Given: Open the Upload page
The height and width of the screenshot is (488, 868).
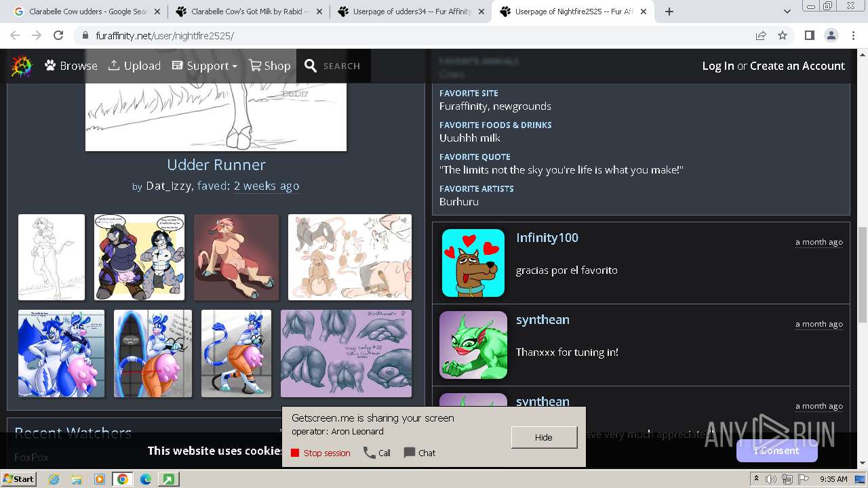Looking at the screenshot, I should (134, 66).
